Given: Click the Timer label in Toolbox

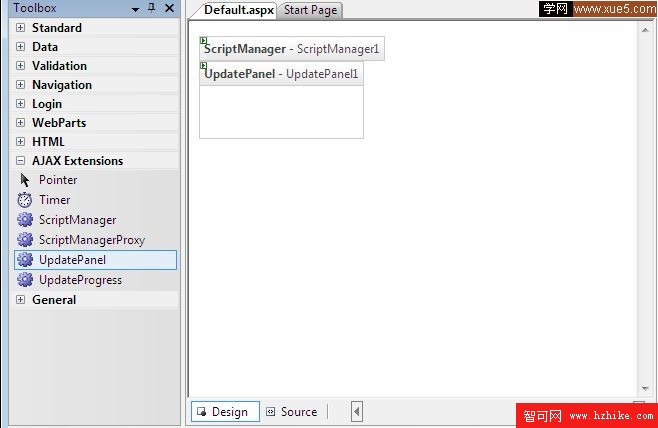Looking at the screenshot, I should [55, 200].
